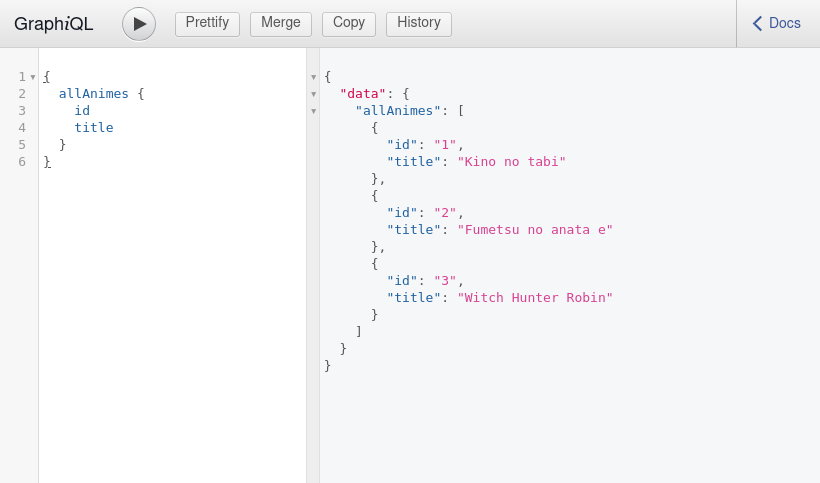The image size is (820, 483).
Task: Click the "data" key in the response
Action: coord(362,94)
